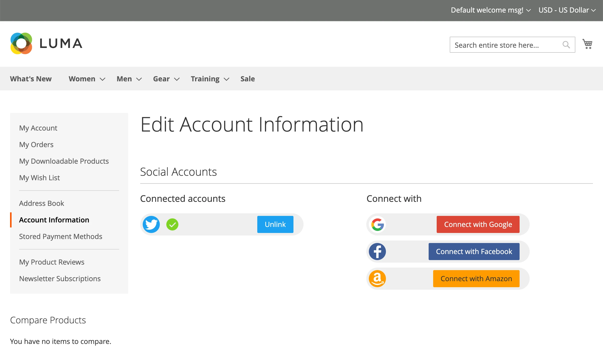603x364 pixels.
Task: Click the Twitter bird icon
Action: point(151,224)
